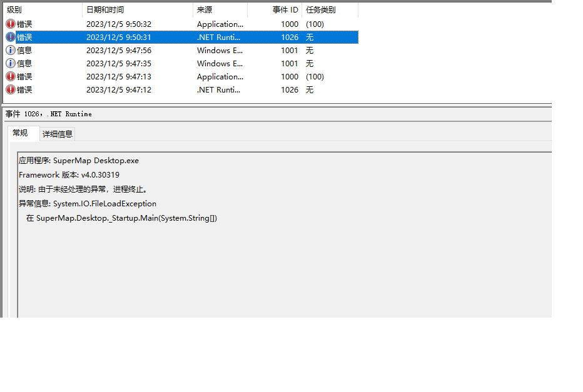Click task category 无 in 9:47:56 row
The width and height of the screenshot is (583, 392).
(x=310, y=50)
